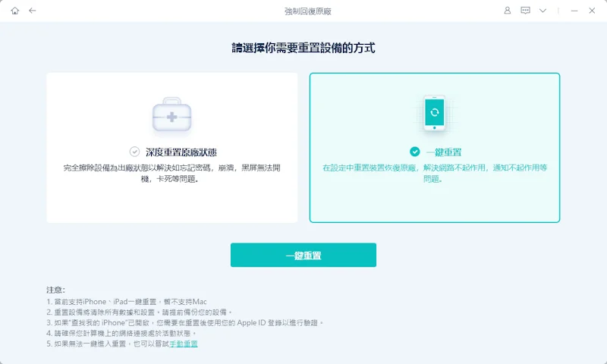Click the one-click reset description text
Image resolution: width=607 pixels, height=364 pixels.
point(434,172)
